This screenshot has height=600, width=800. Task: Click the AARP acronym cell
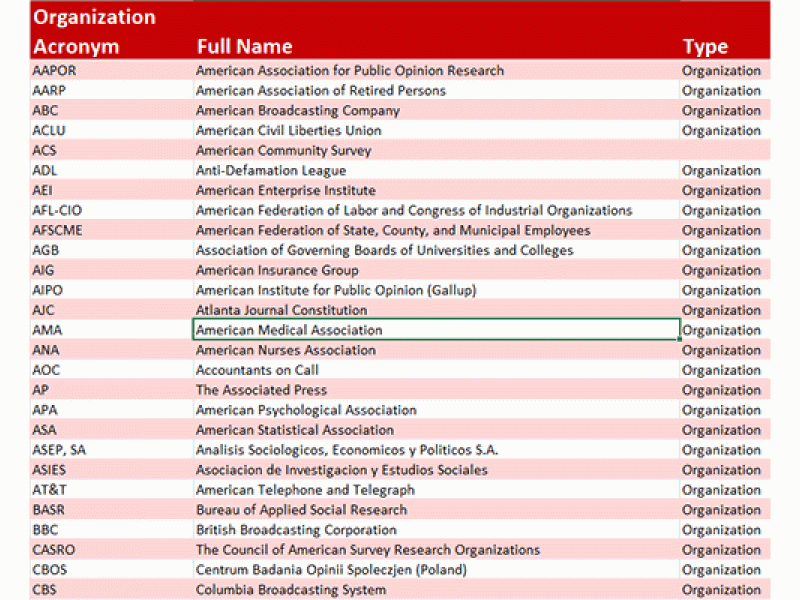point(111,90)
